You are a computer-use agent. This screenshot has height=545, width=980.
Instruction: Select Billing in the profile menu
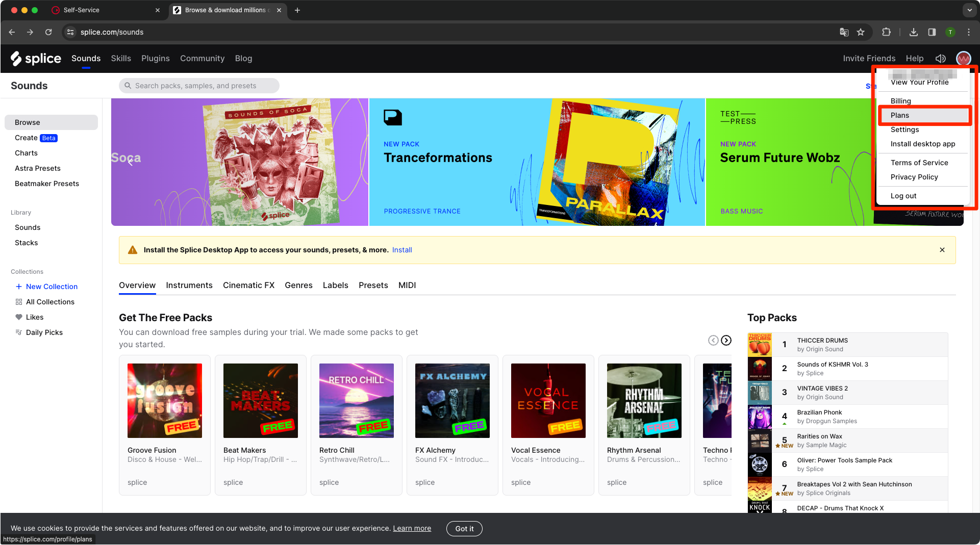(x=901, y=101)
